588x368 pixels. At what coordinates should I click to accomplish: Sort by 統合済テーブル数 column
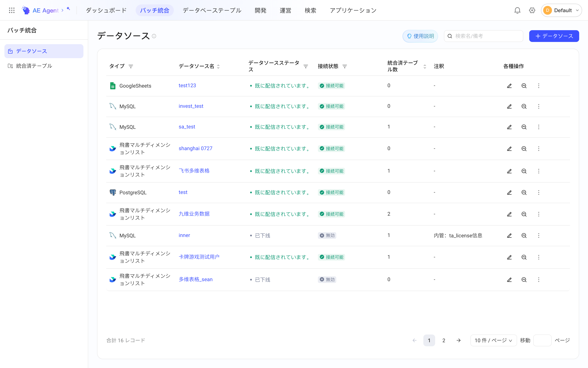425,66
